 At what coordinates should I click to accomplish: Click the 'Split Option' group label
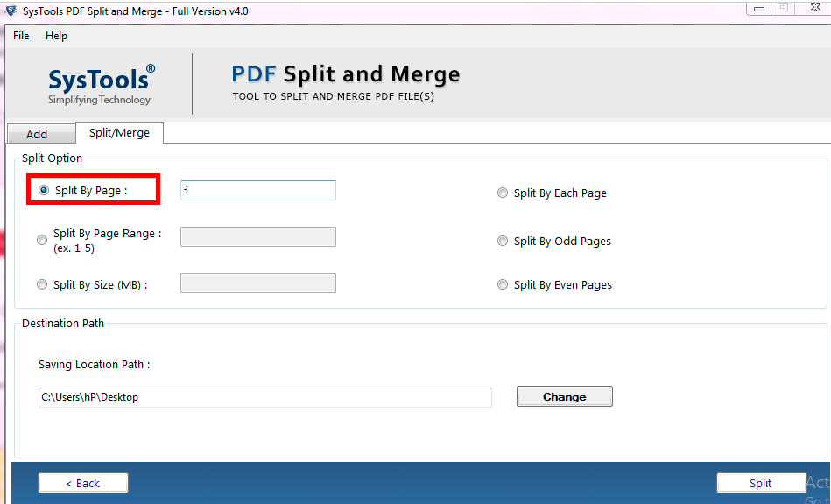(x=52, y=157)
